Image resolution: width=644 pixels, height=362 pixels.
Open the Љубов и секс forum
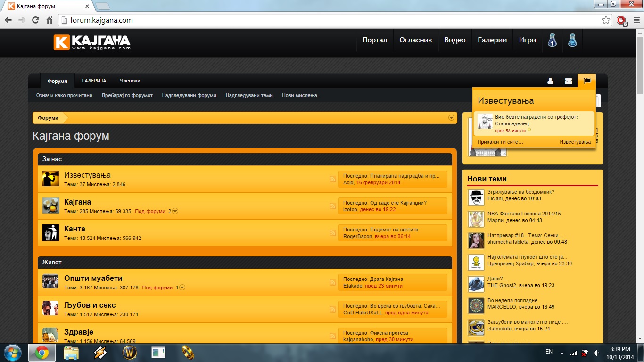(x=90, y=305)
